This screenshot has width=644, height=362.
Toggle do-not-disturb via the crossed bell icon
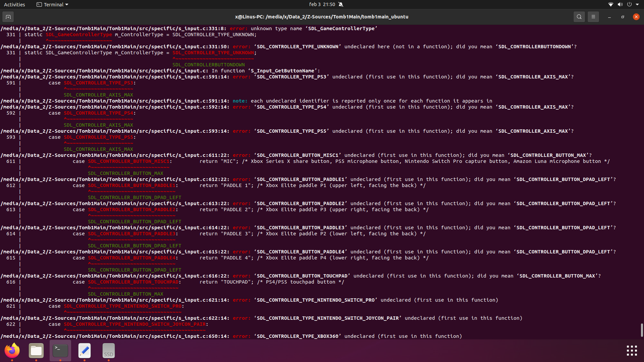pos(341,4)
